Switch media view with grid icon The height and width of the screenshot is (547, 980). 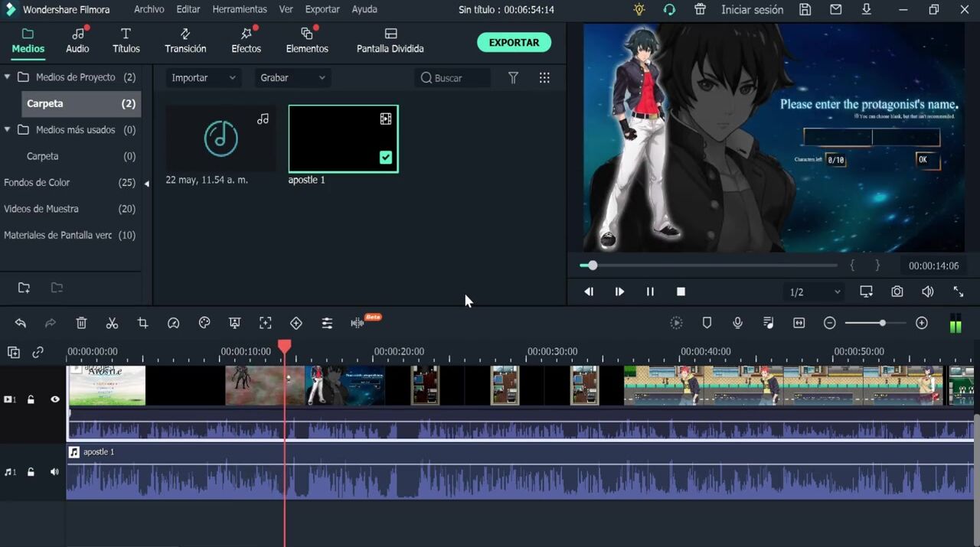[x=544, y=77]
